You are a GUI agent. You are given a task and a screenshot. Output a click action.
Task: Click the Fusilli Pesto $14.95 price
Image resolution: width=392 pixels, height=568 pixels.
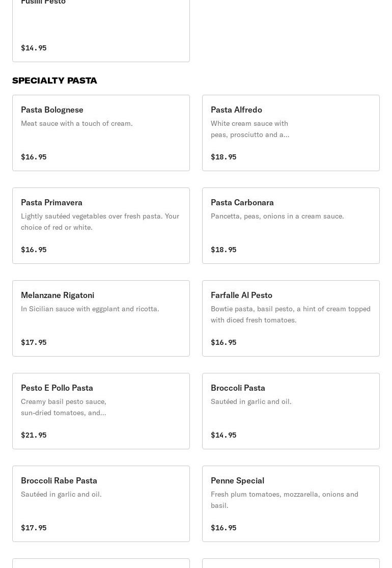(34, 48)
